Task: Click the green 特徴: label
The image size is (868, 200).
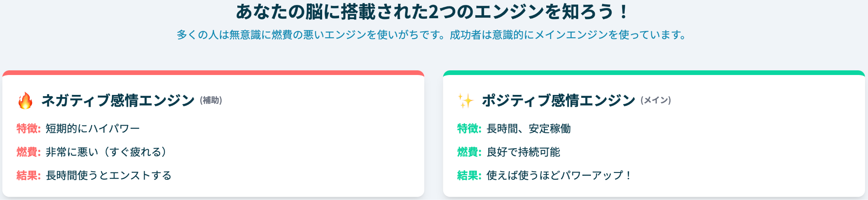Action: tap(469, 128)
